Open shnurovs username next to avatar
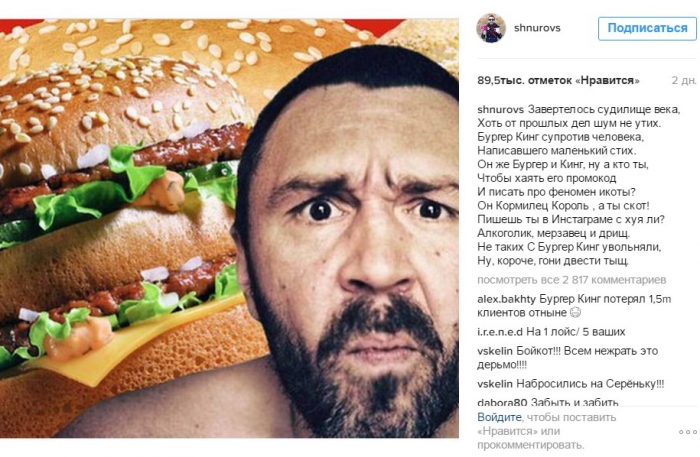 537,28
